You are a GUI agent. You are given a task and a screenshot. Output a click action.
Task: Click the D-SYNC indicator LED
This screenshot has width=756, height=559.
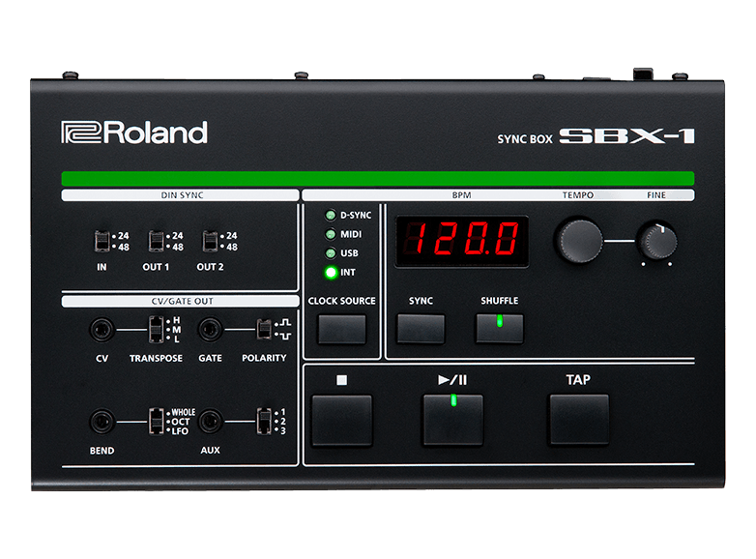pos(331,215)
